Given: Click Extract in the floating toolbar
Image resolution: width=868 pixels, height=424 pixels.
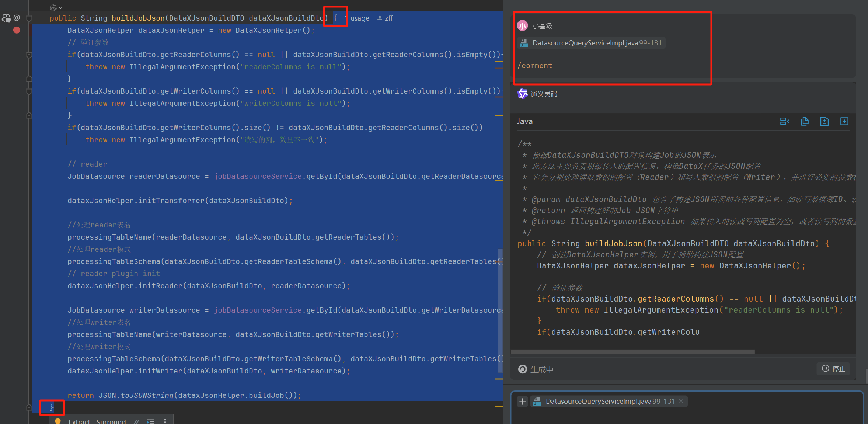Looking at the screenshot, I should click(79, 421).
